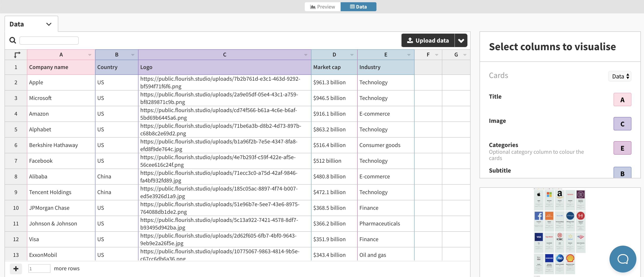Select the $368.5 billion cell
644x277 pixels.
coord(334,208)
